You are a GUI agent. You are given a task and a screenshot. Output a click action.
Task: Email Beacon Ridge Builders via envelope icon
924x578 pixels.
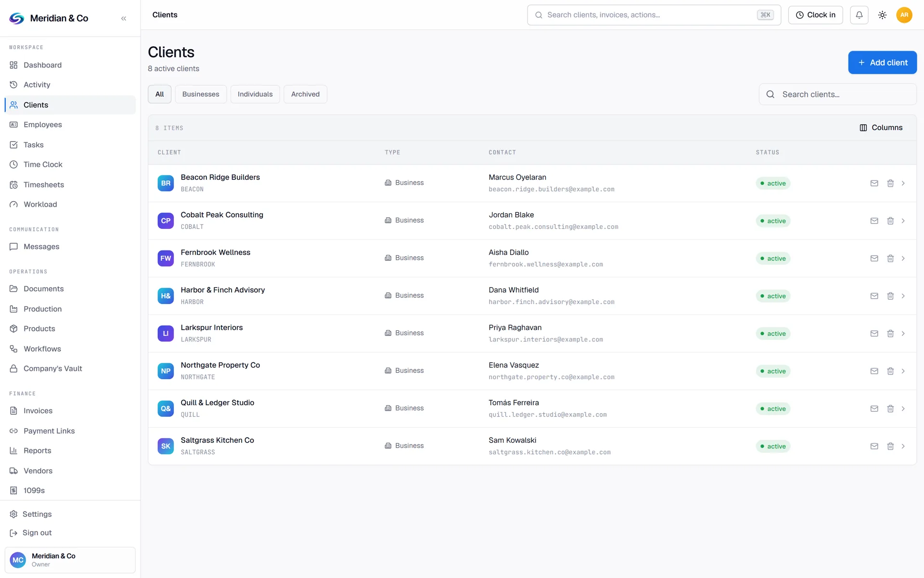(x=874, y=183)
